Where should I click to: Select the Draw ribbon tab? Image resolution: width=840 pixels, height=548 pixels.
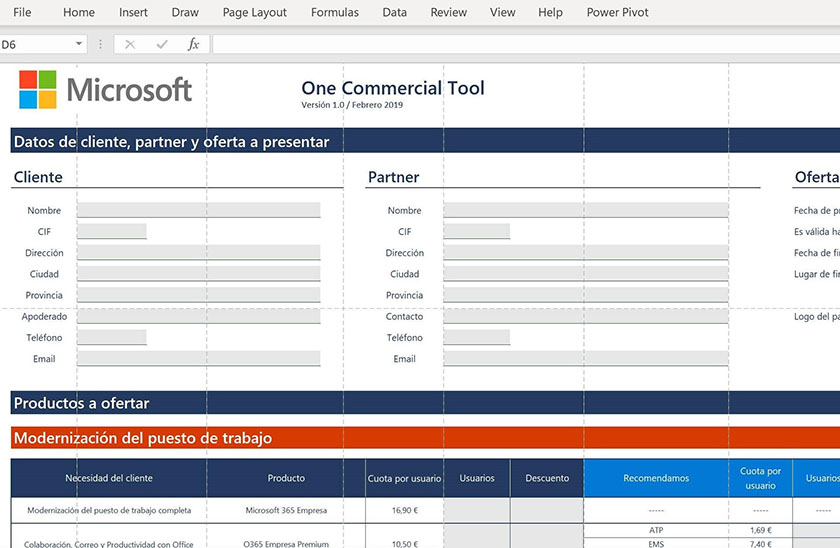185,12
